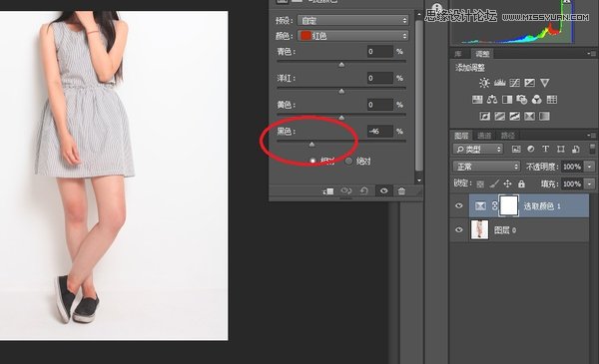Hide the 图层 0 layer
This screenshot has width=599, height=364.
pos(459,229)
